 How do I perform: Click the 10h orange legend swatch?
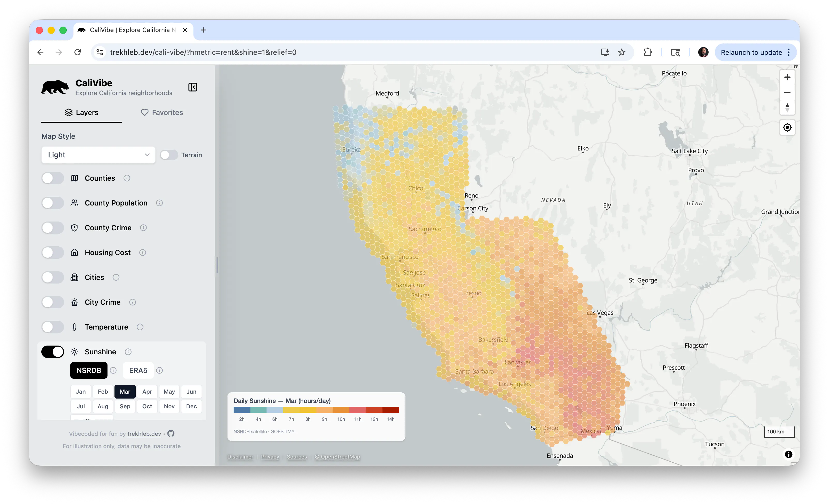(341, 409)
